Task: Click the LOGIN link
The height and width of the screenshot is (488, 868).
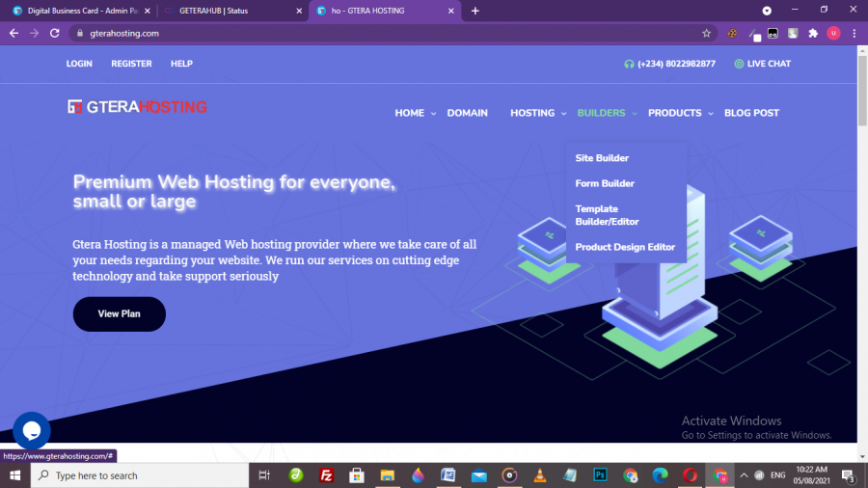Action: (x=79, y=64)
